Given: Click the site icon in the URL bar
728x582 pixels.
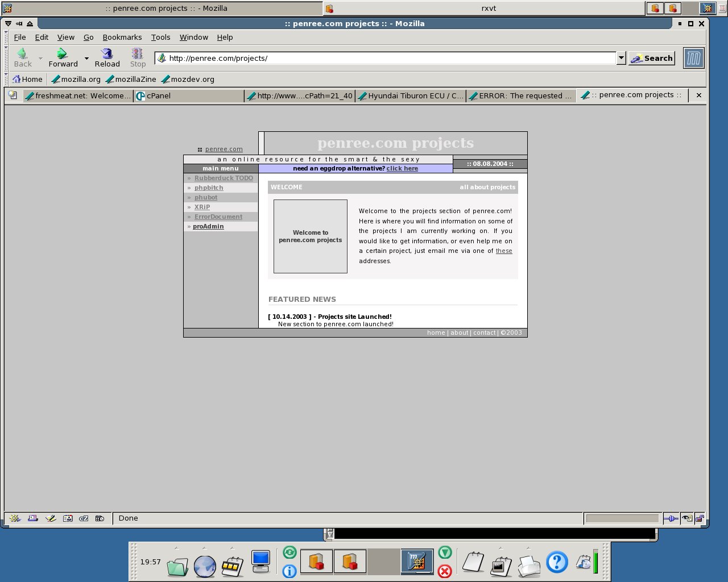Looking at the screenshot, I should [162, 58].
